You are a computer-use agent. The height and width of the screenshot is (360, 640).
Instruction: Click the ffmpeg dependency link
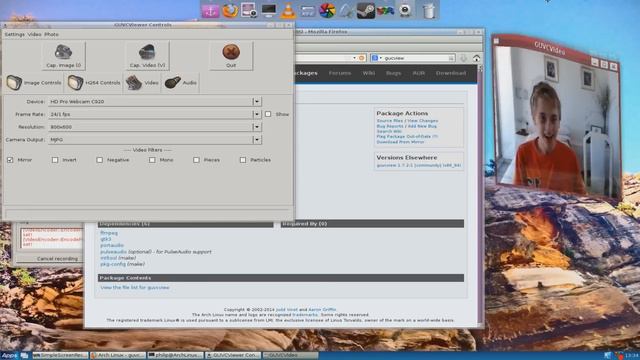pos(109,233)
